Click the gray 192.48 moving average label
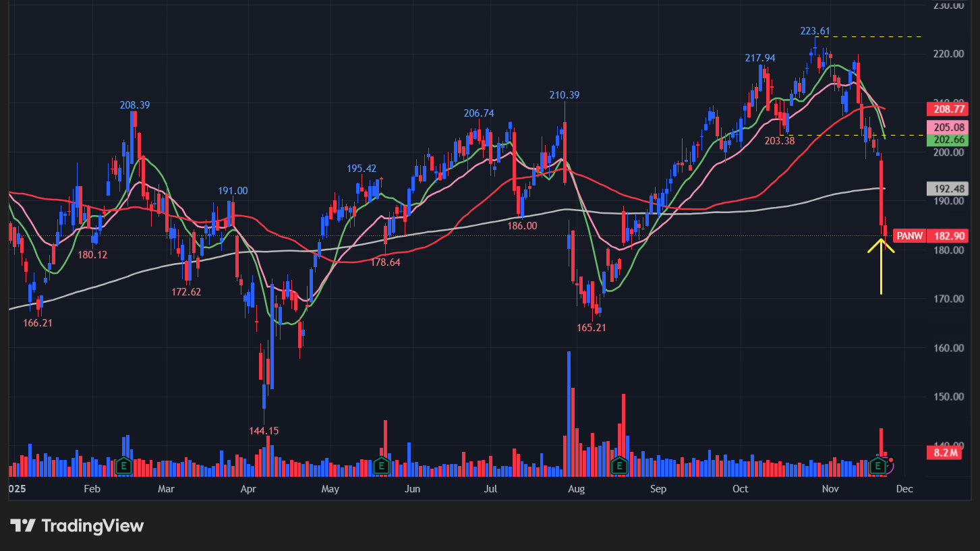Screen dimensions: 980x551 (x=950, y=189)
